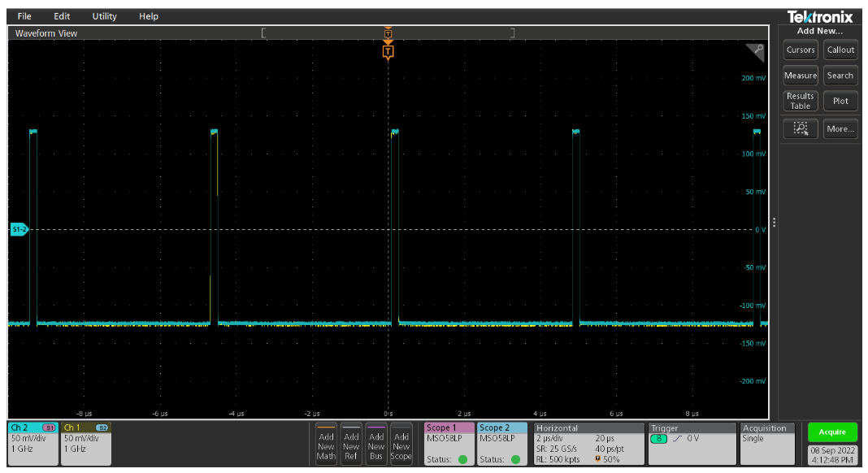Open the Acquisition settings badge
This screenshot has width=868, height=473.
tap(769, 444)
